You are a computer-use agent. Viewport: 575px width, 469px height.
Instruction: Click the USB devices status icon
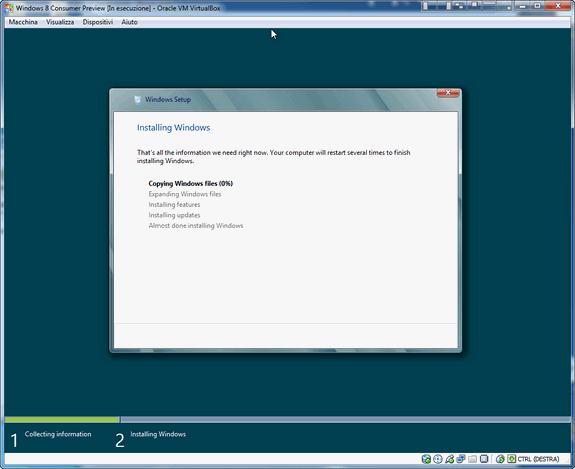(450, 459)
